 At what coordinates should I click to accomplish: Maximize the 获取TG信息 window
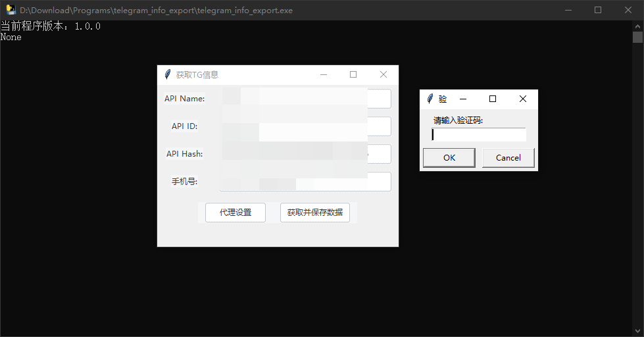click(353, 74)
